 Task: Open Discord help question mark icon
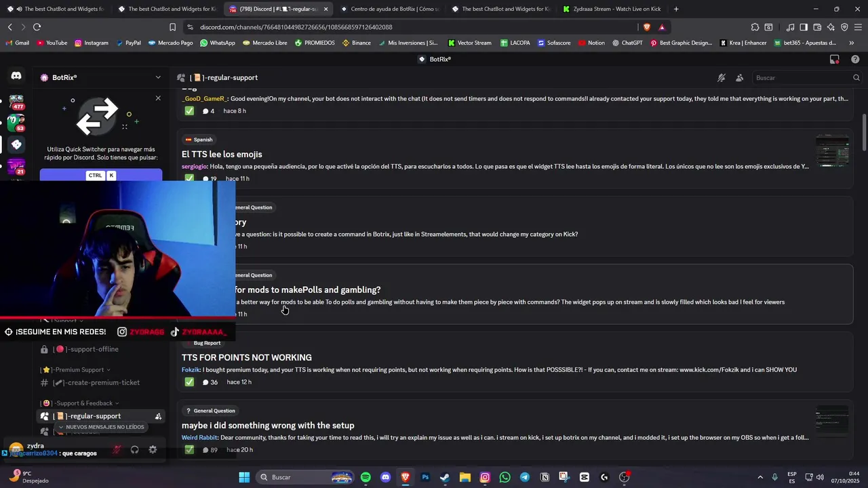pyautogui.click(x=854, y=59)
